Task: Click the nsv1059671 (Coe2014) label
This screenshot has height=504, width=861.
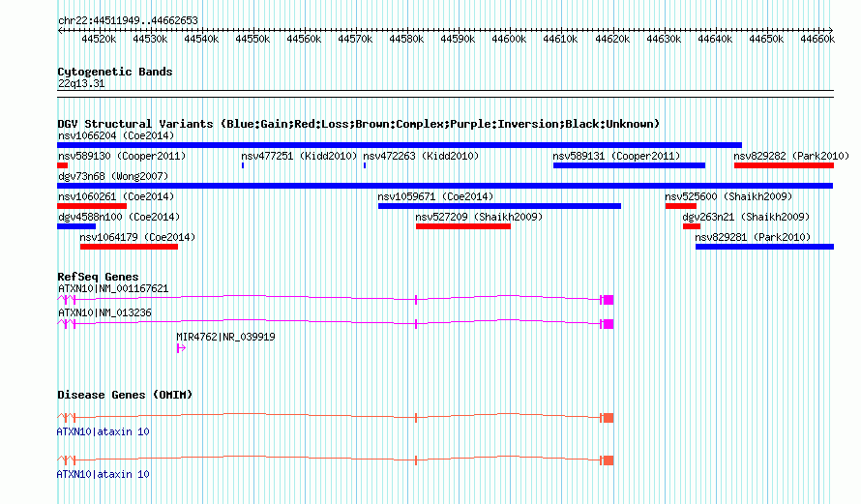Action: click(x=435, y=196)
